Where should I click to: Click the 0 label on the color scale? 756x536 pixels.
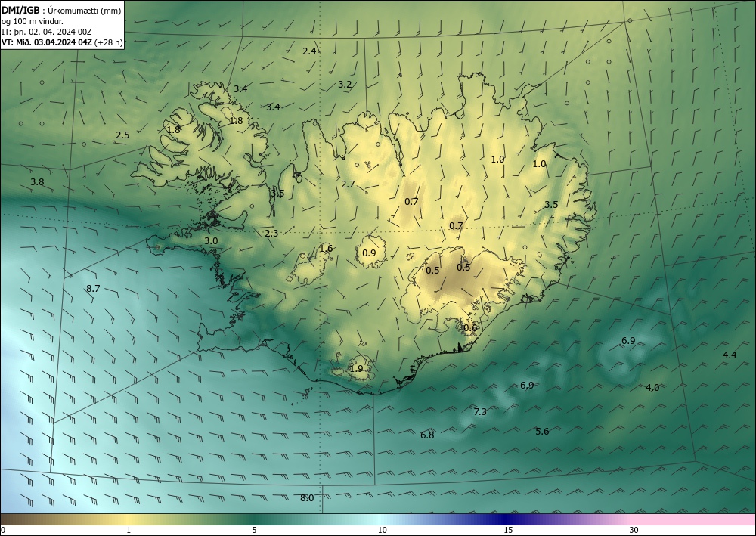(x=3, y=531)
